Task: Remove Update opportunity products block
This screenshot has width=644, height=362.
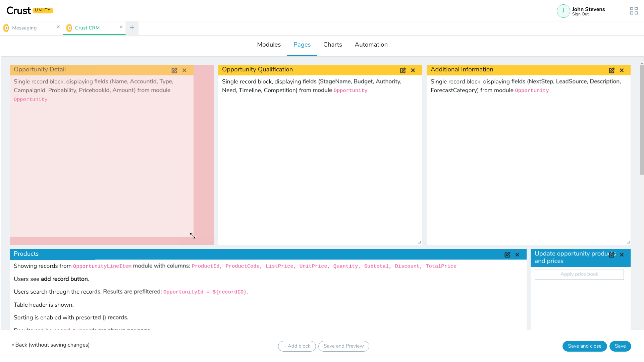Action: (622, 255)
